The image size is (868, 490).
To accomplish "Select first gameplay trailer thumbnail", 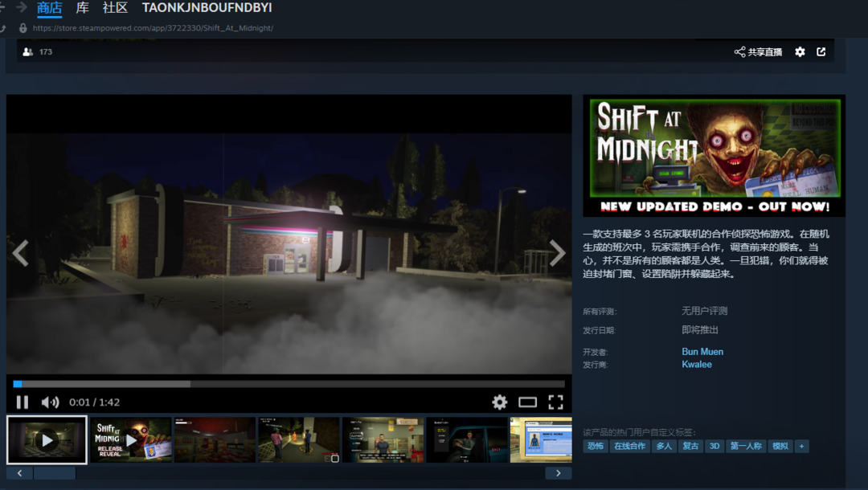I will pos(47,439).
